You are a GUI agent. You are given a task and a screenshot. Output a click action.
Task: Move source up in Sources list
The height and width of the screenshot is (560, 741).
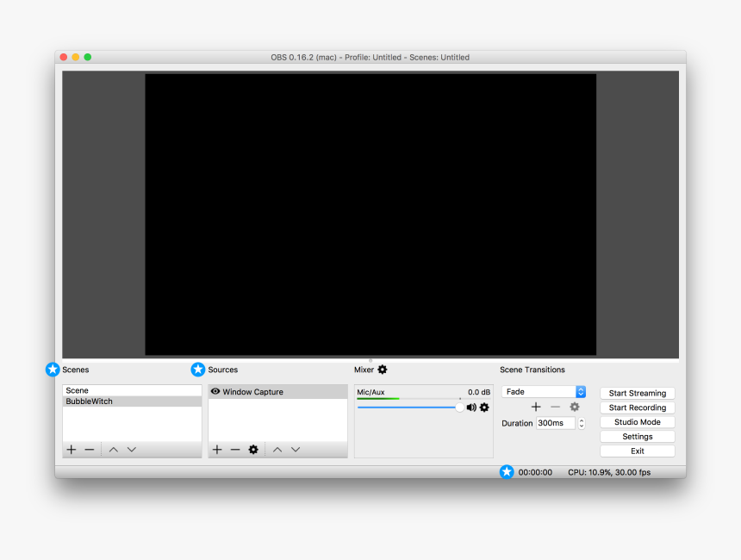tap(277, 450)
